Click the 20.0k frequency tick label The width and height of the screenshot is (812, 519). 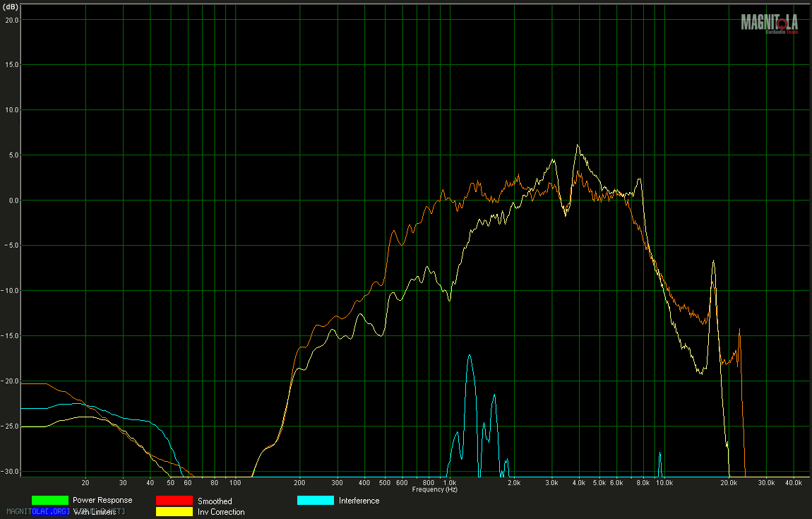click(x=729, y=483)
